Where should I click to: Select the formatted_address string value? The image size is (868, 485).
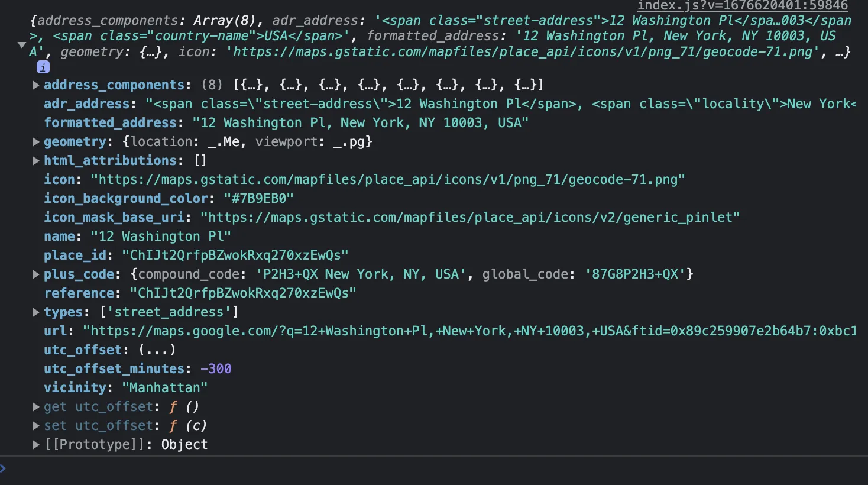361,123
